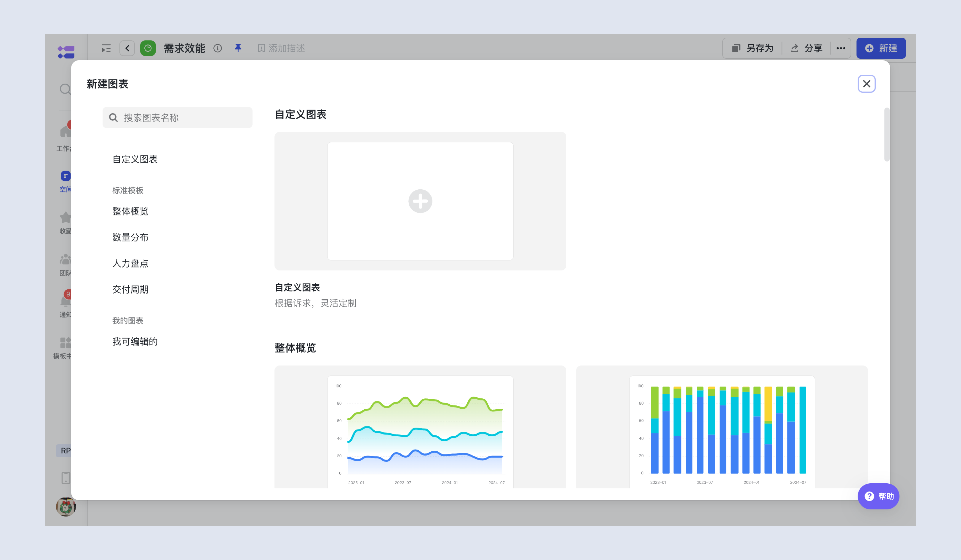Image resolution: width=961 pixels, height=560 pixels.
Task: Click the green 需求效能 clock icon
Action: point(148,48)
